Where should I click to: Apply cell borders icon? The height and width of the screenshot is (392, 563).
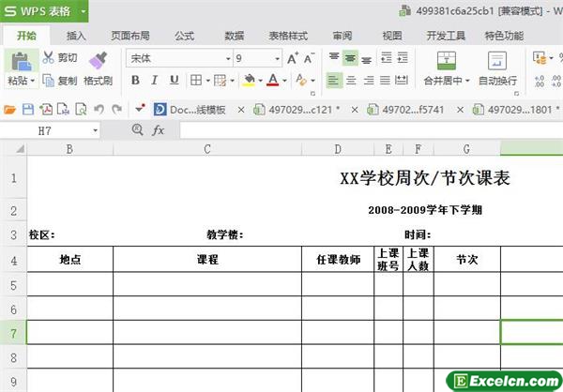(x=196, y=80)
